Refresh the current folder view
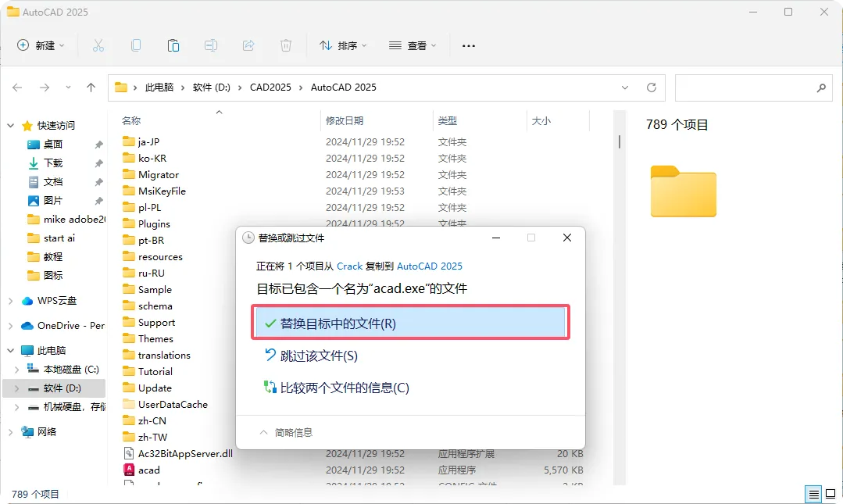The height and width of the screenshot is (504, 843). [651, 88]
